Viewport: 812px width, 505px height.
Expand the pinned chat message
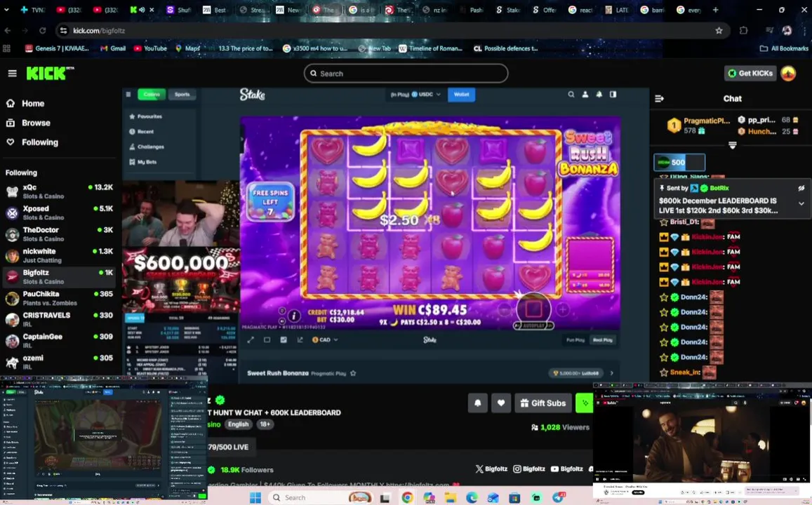[801, 204]
